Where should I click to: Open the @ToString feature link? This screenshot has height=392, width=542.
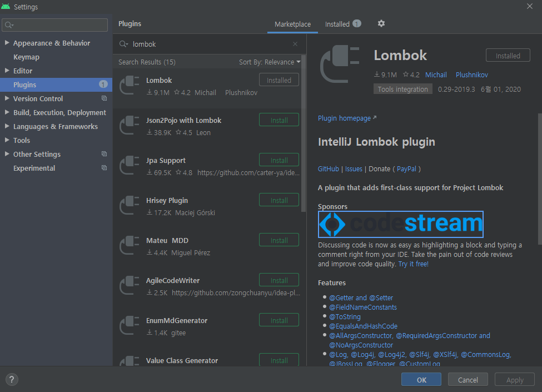click(345, 316)
